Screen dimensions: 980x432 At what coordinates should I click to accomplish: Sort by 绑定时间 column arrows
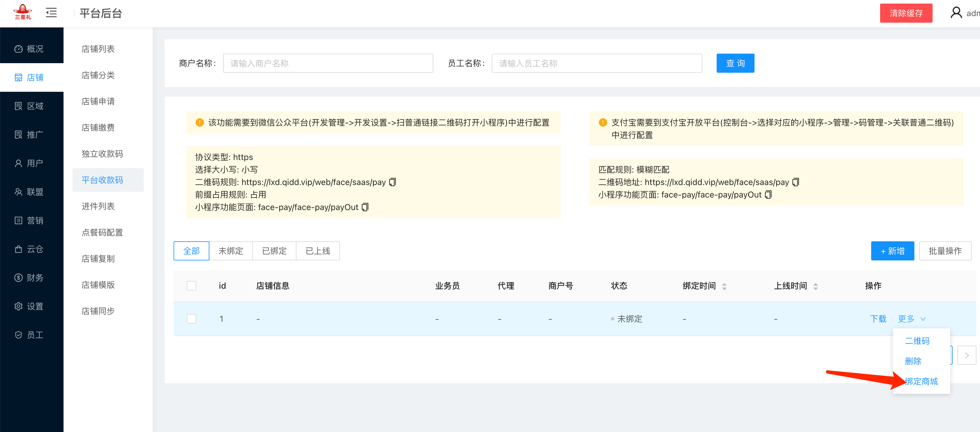(724, 287)
